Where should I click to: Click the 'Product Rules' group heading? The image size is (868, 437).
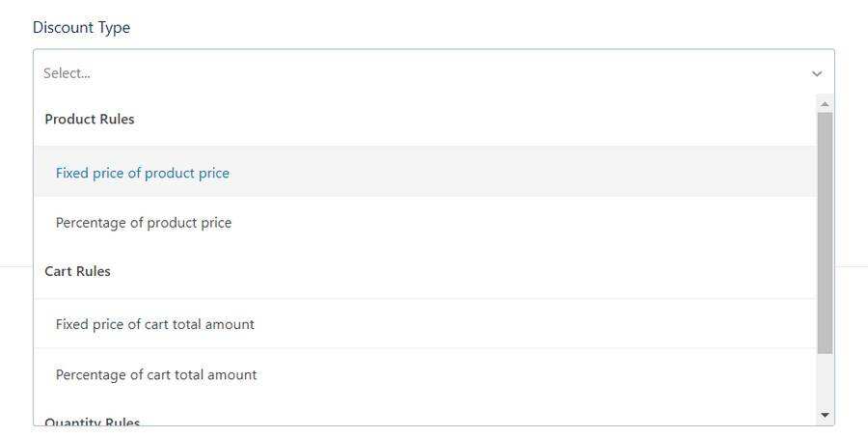[x=90, y=120]
